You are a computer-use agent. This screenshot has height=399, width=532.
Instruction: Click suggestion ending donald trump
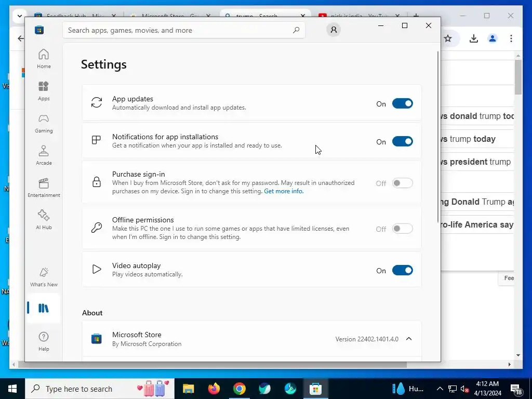point(477,116)
